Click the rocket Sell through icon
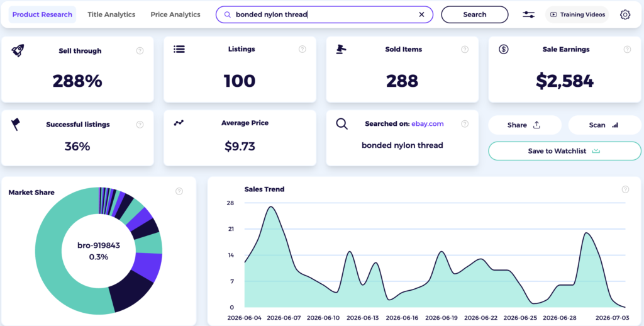This screenshot has width=644, height=326. (18, 50)
